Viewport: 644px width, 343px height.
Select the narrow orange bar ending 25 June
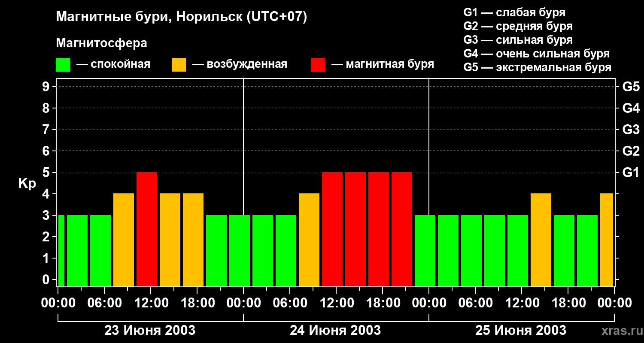coord(607,240)
